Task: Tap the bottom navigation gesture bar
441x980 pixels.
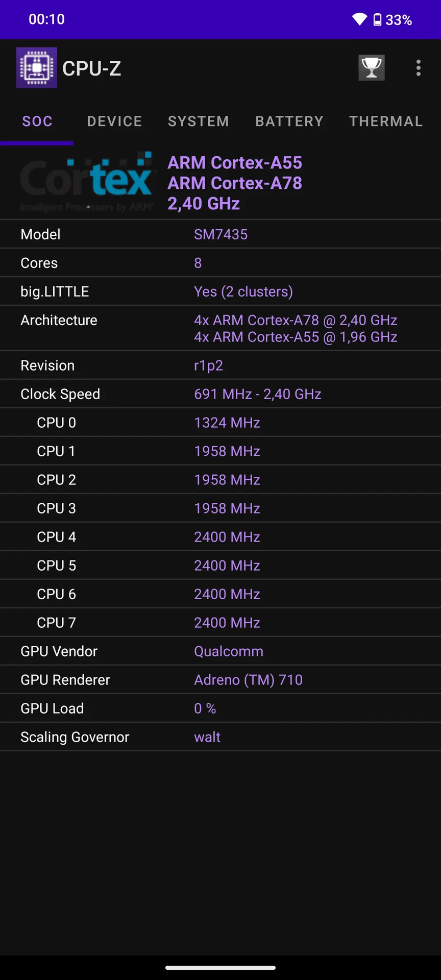Action: click(220, 967)
